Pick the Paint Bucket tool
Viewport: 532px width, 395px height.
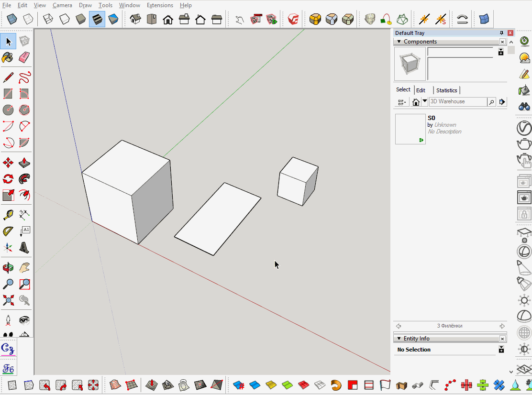pyautogui.click(x=8, y=57)
